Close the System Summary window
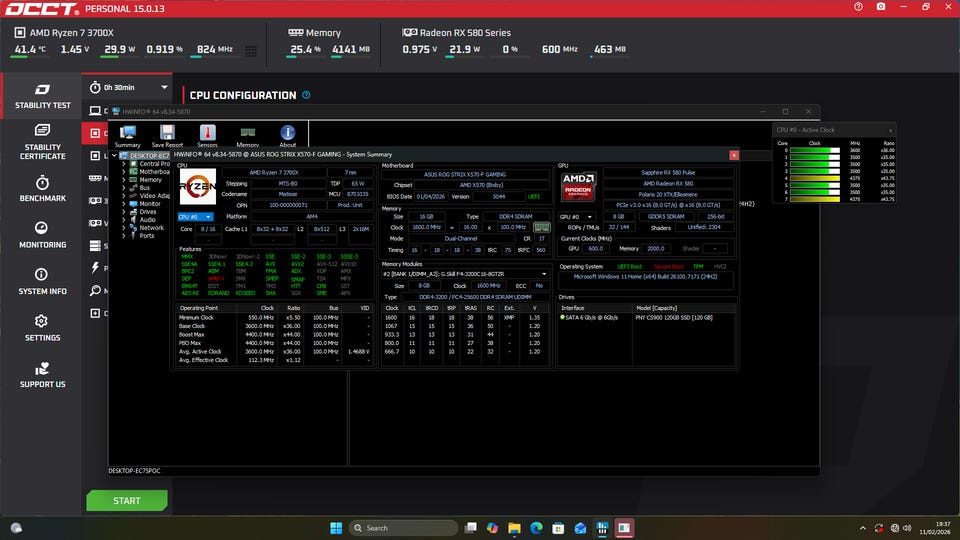 click(734, 155)
